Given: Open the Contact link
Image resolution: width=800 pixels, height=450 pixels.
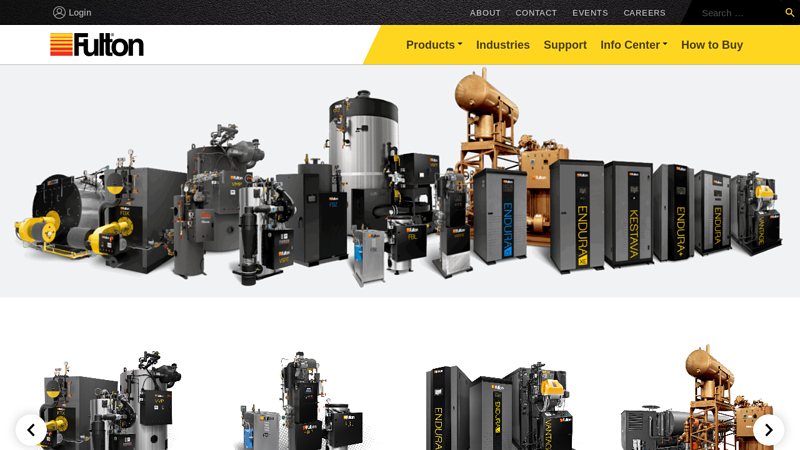Looking at the screenshot, I should [536, 13].
